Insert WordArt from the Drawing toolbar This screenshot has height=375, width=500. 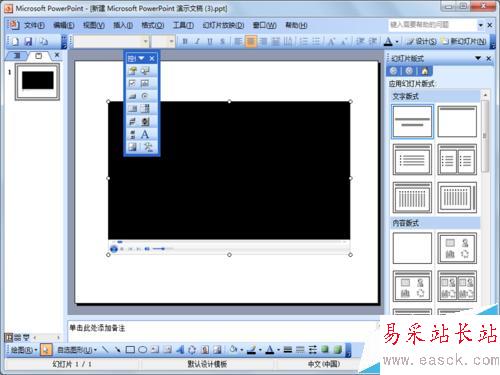[x=180, y=350]
